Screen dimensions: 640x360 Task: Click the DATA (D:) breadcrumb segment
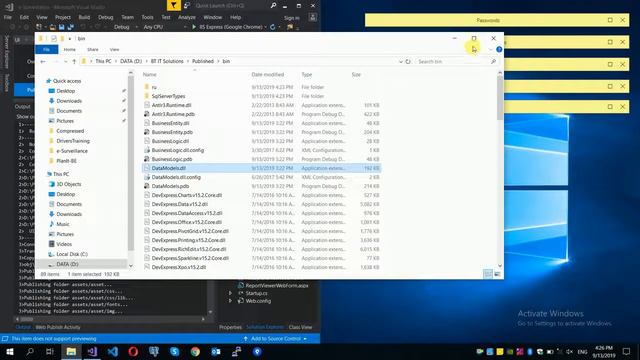point(131,61)
